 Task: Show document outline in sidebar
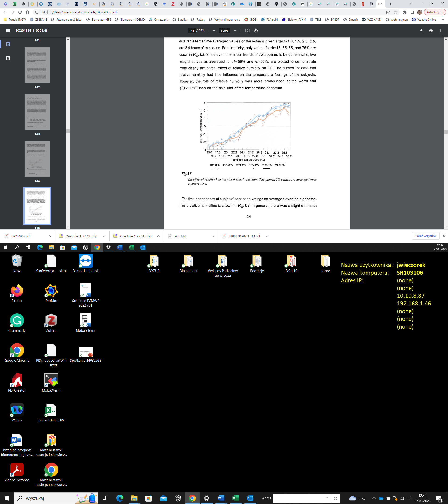click(8, 58)
